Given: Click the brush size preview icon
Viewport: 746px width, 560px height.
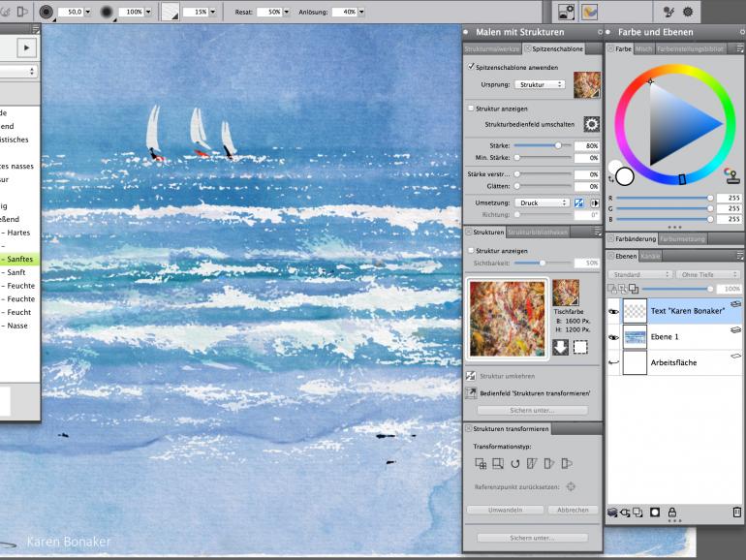Looking at the screenshot, I should point(47,12).
